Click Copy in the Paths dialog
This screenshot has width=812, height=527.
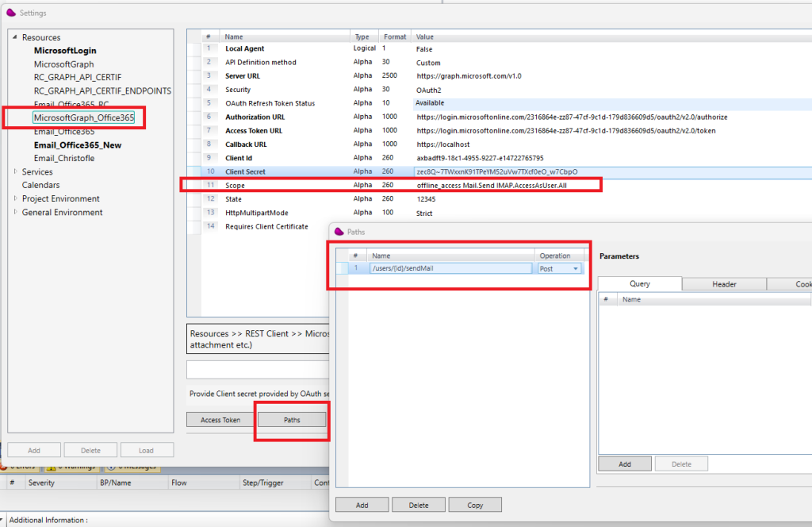(x=475, y=505)
